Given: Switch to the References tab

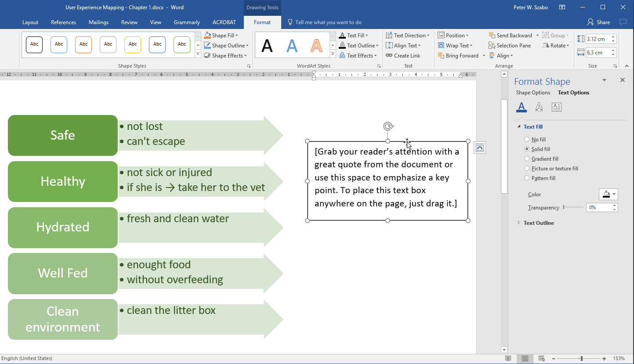Looking at the screenshot, I should (x=63, y=22).
